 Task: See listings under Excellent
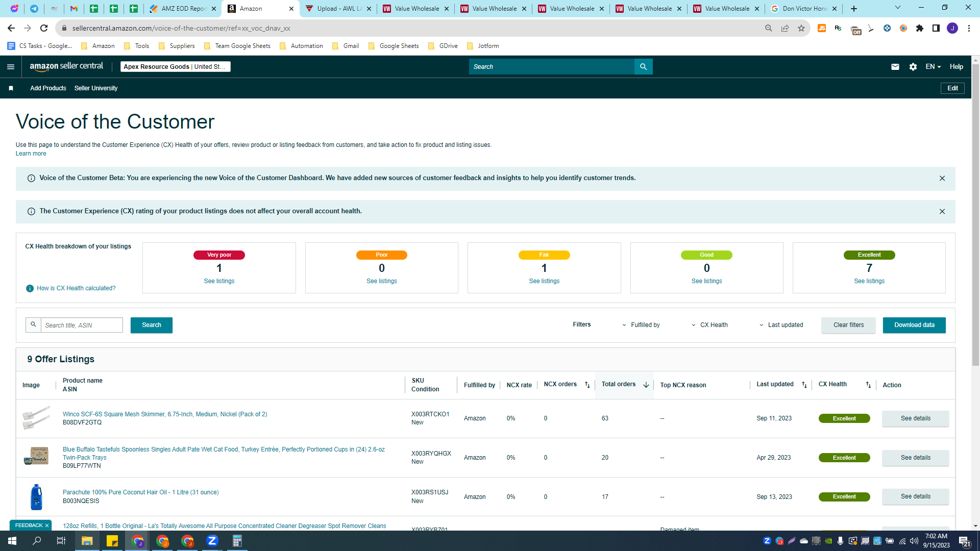pos(869,281)
